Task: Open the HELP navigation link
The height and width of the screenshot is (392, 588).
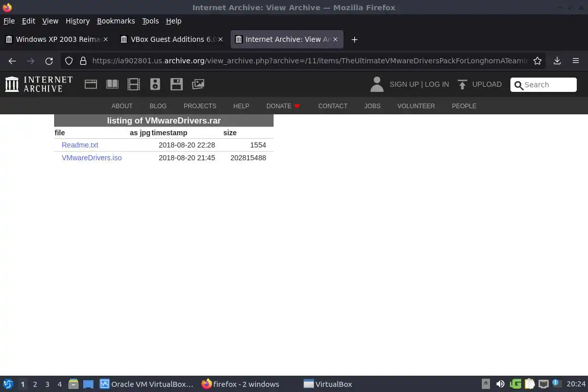Action: [241, 106]
